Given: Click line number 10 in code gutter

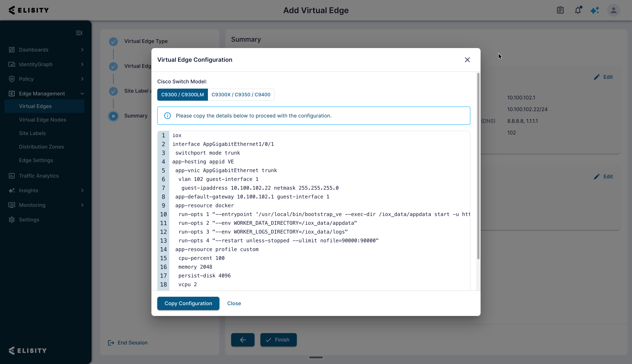Looking at the screenshot, I should (163, 214).
